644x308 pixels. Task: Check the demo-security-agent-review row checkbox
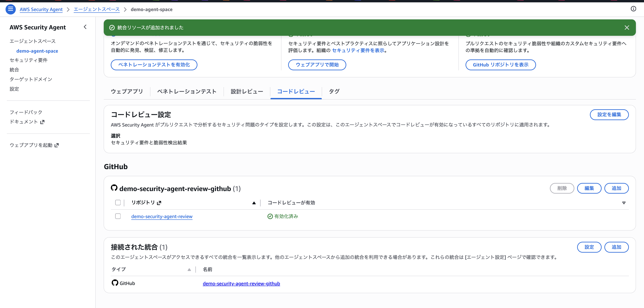click(x=118, y=216)
